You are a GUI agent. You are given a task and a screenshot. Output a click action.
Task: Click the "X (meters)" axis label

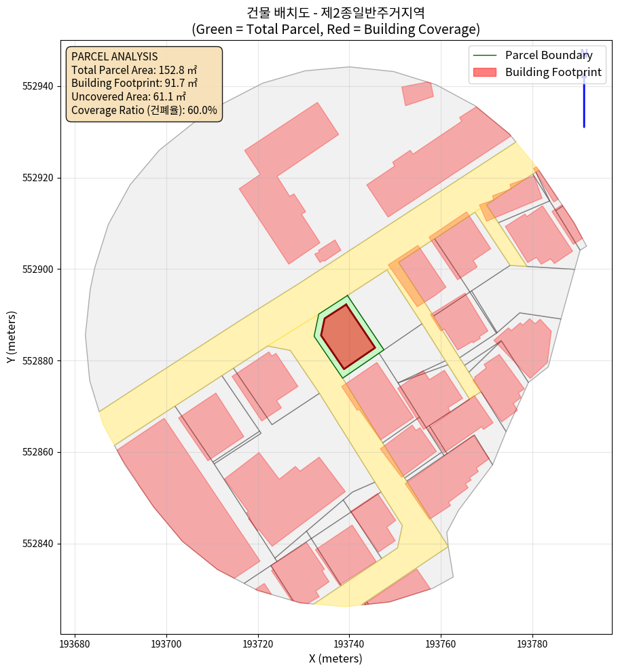pyautogui.click(x=335, y=658)
